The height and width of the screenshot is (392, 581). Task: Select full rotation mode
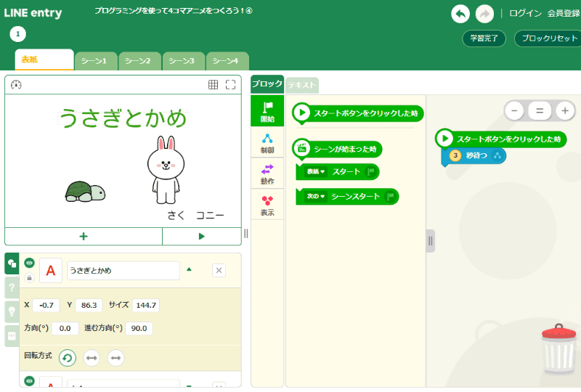[68, 358]
